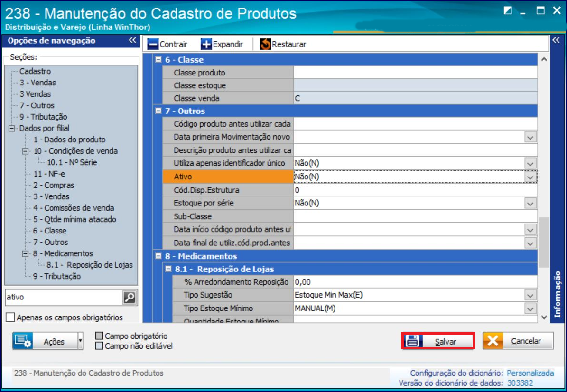Open Data início código produto dropdown
Image resolution: width=567 pixels, height=392 pixels.
(530, 230)
